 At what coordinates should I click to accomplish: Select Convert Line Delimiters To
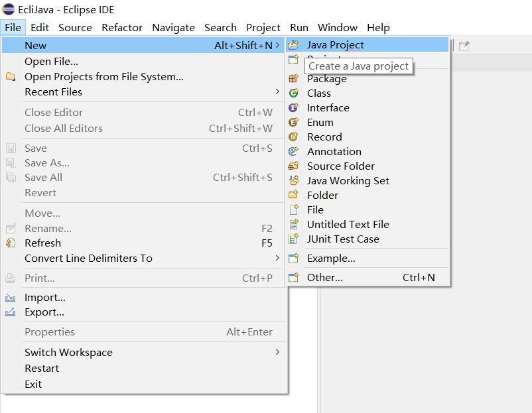pos(143,258)
